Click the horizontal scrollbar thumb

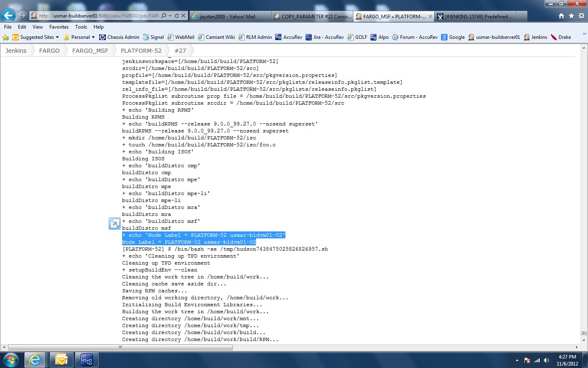(120, 347)
